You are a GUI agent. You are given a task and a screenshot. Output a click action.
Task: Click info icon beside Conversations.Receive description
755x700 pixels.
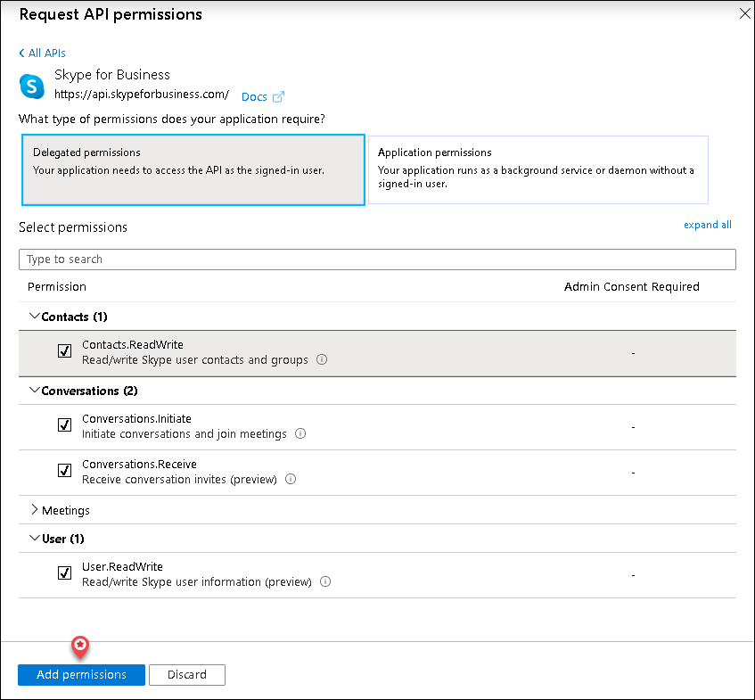tap(291, 480)
